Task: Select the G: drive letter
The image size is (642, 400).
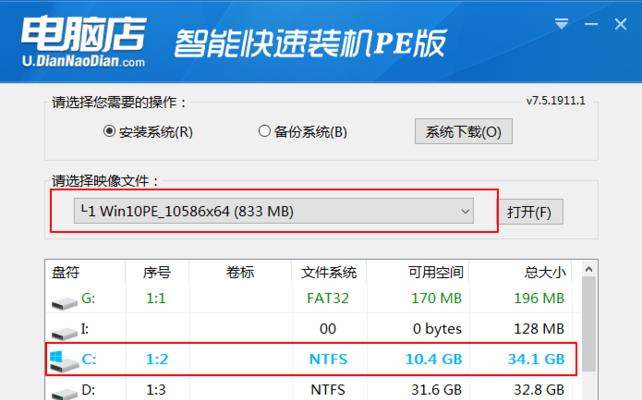Action: [x=88, y=298]
